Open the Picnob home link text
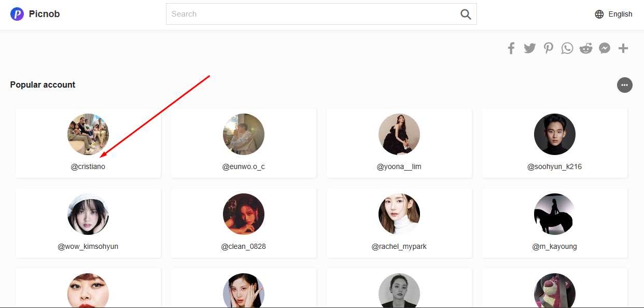This screenshot has height=308, width=644. pyautogui.click(x=44, y=14)
